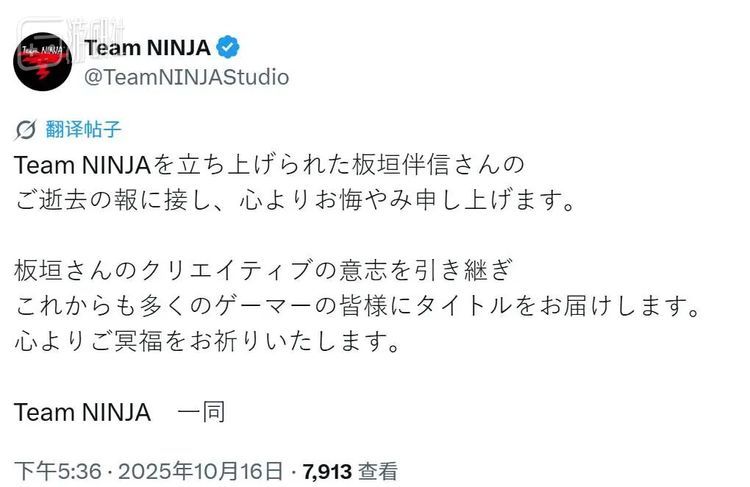Viewport: 750px width, 487px height.
Task: Click the 翻译帖子 translate post link
Action: tap(84, 130)
